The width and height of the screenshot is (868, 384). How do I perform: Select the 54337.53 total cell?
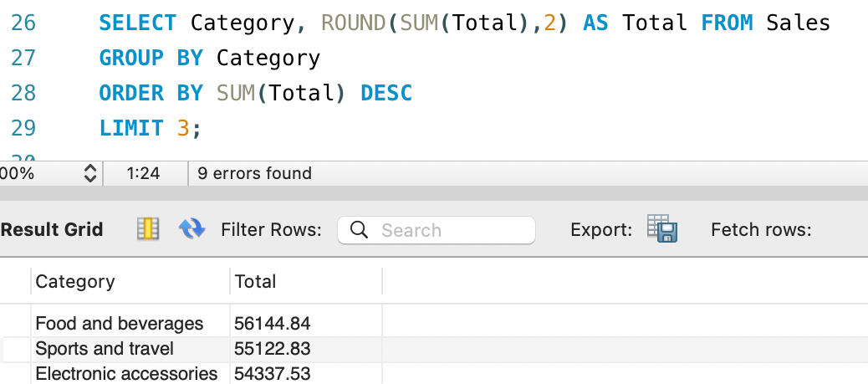click(273, 373)
